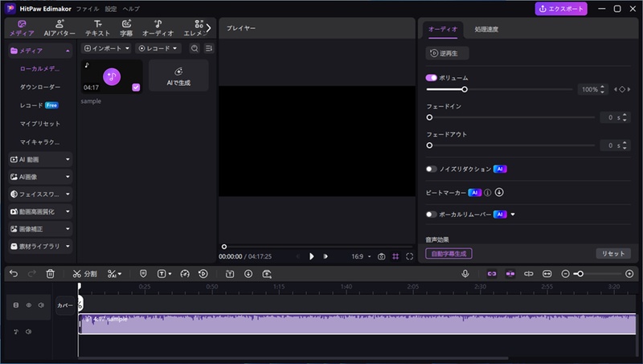Open the 処理速度 tab
The image size is (643, 364).
click(x=486, y=29)
